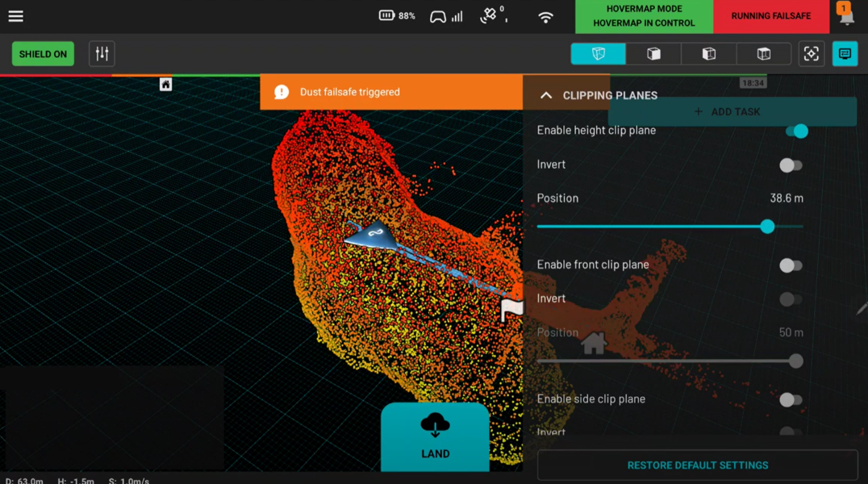Image resolution: width=868 pixels, height=484 pixels.
Task: Click Restore Default Settings
Action: click(x=697, y=465)
